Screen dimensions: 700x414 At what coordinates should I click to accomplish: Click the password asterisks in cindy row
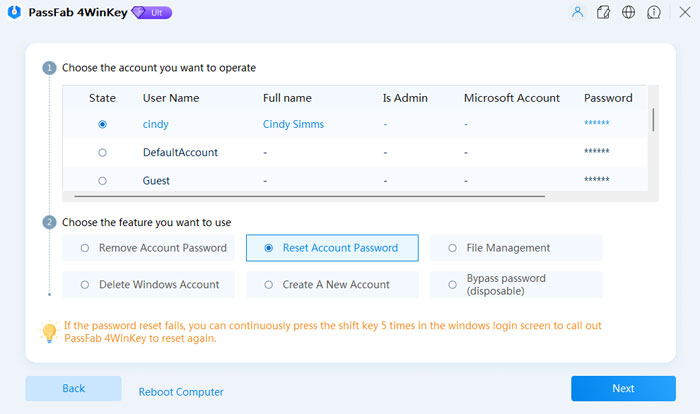tap(596, 123)
